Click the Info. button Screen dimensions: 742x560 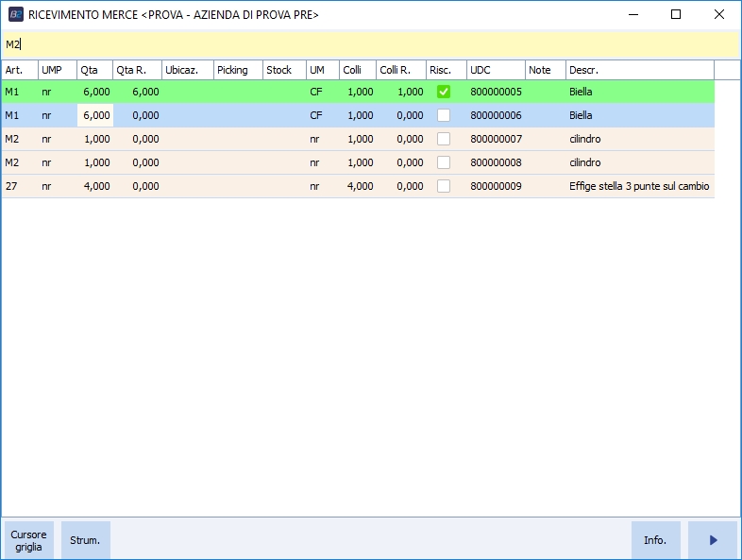(655, 540)
